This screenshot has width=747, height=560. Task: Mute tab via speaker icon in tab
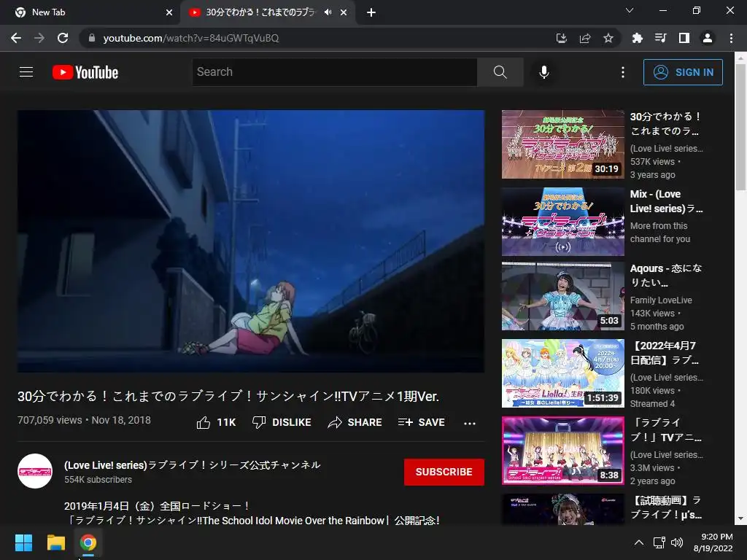coord(328,12)
